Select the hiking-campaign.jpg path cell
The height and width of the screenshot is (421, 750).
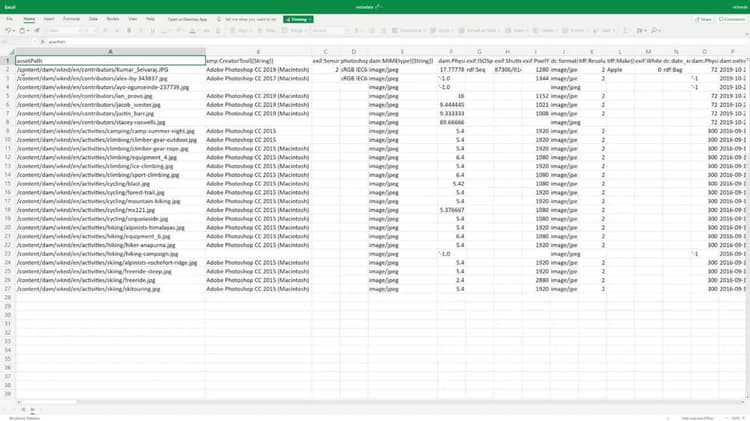click(110, 254)
